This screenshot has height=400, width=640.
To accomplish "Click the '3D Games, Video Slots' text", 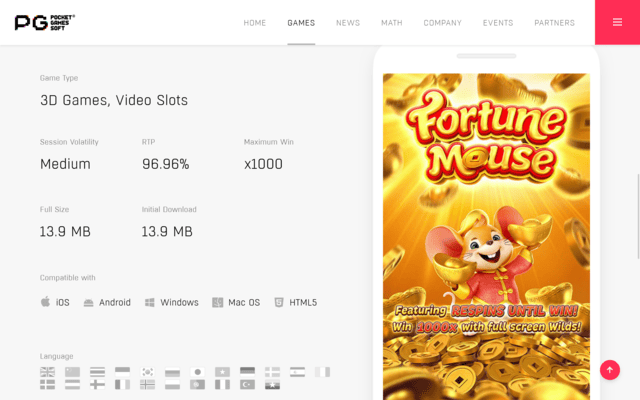I will (x=114, y=100).
